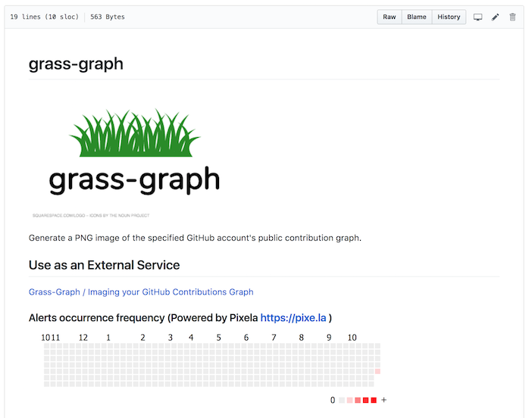
Task: Delete this file with trash icon
Action: click(512, 17)
